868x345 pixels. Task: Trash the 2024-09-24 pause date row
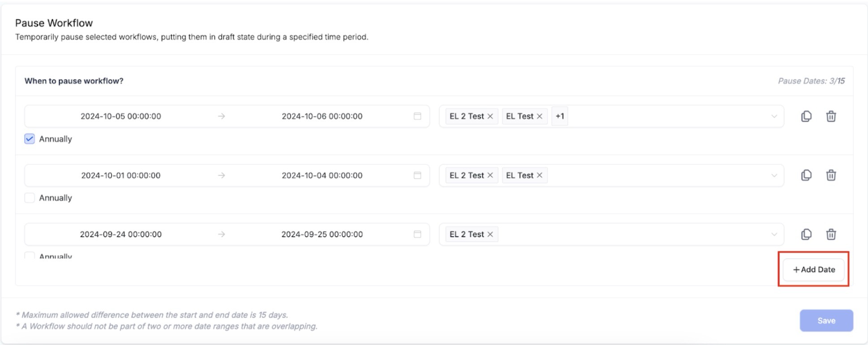831,234
